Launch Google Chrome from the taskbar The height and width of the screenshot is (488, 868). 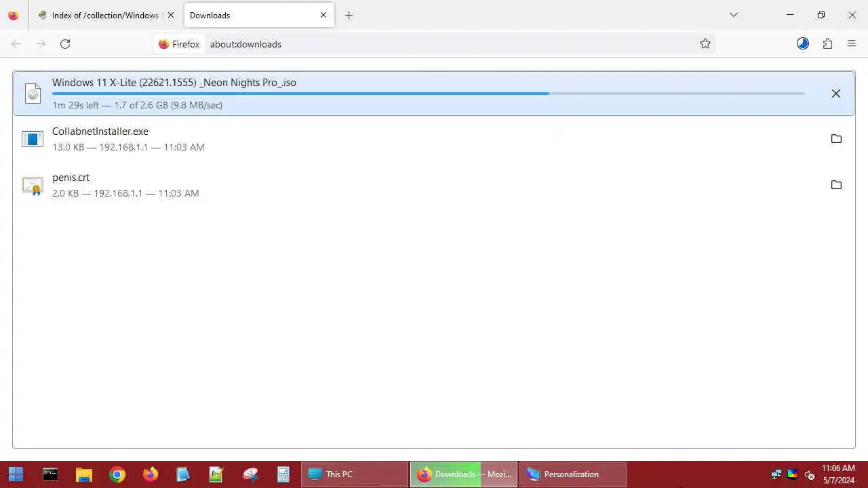117,474
